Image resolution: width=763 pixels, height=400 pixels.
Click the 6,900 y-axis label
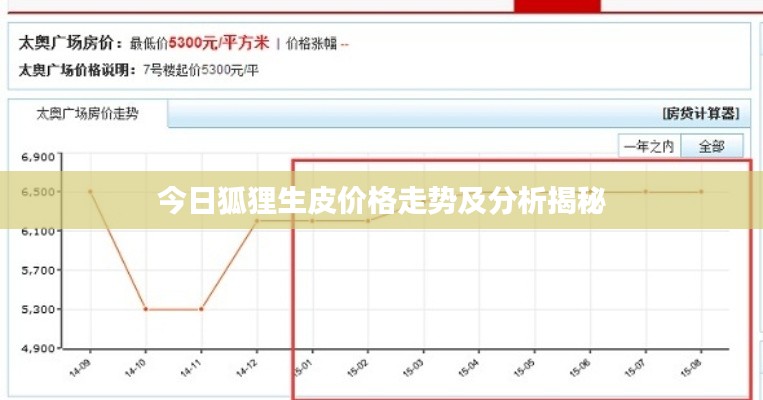41,157
